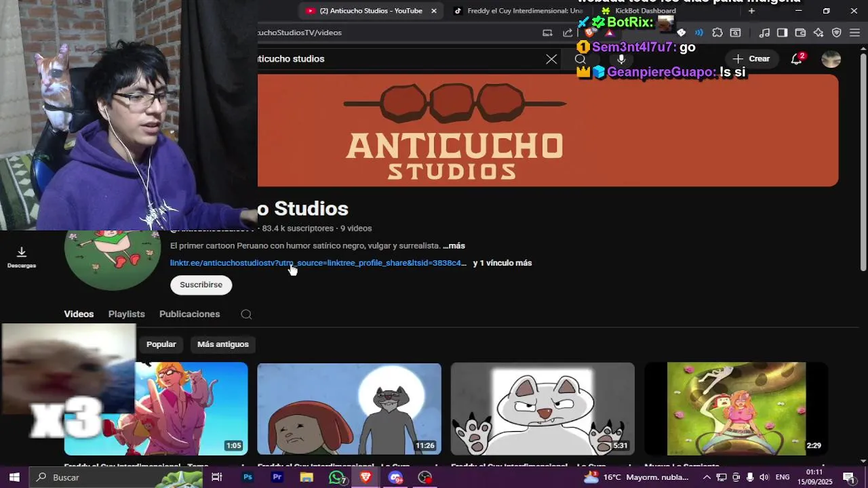
Task: Open the Brave VPN shield icon
Action: [x=836, y=33]
